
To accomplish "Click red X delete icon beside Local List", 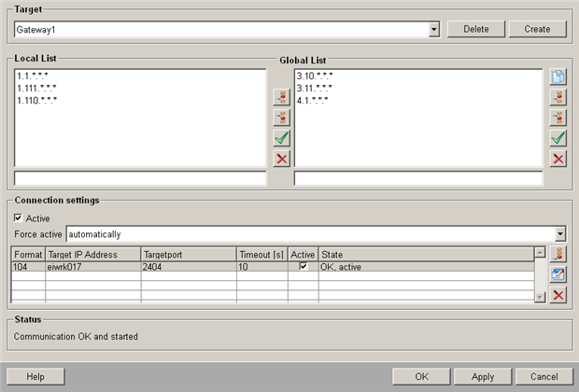I will 281,159.
